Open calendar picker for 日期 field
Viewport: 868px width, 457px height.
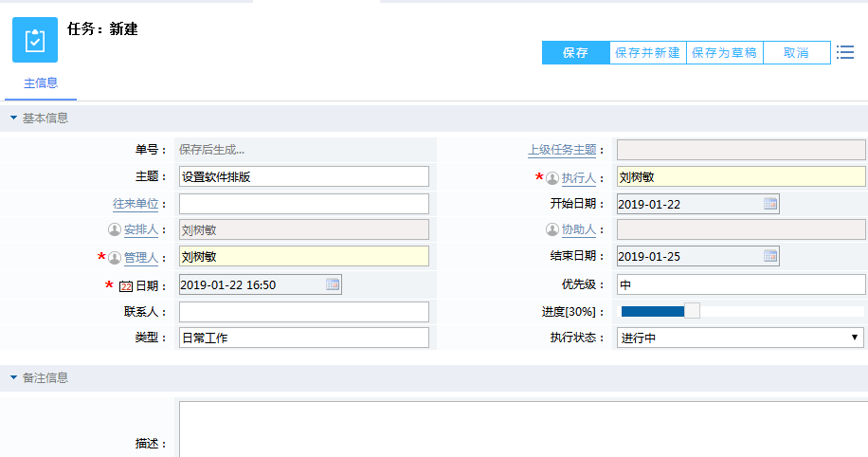click(x=333, y=284)
